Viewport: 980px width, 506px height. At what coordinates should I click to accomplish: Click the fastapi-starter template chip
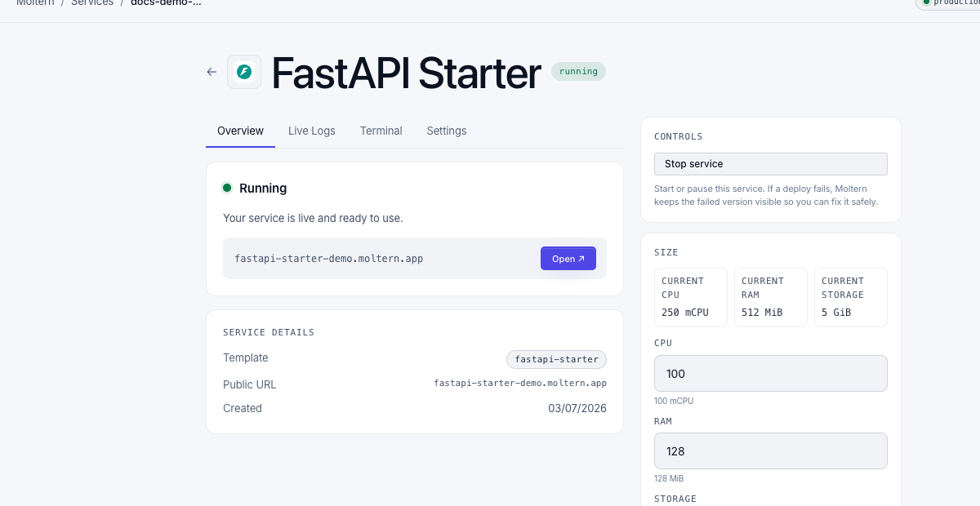[556, 359]
